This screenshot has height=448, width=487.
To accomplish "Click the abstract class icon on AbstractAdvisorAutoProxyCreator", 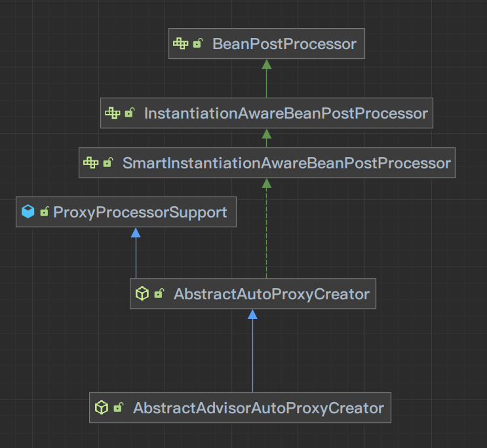I will (x=101, y=408).
